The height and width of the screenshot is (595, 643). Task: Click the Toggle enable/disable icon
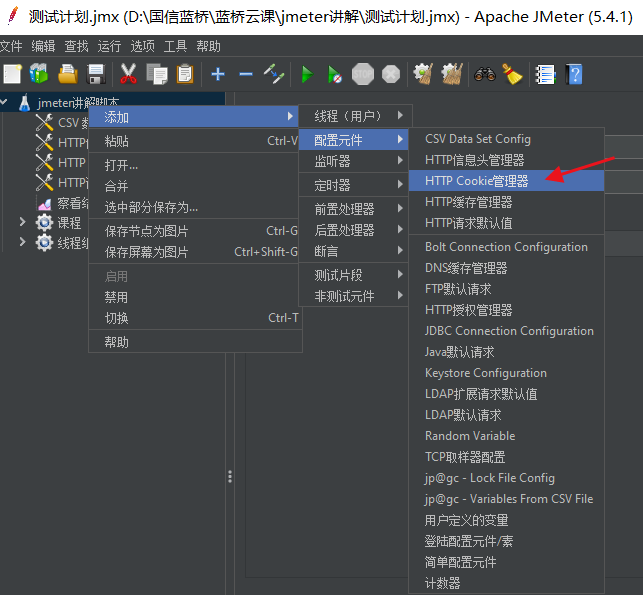tap(274, 74)
